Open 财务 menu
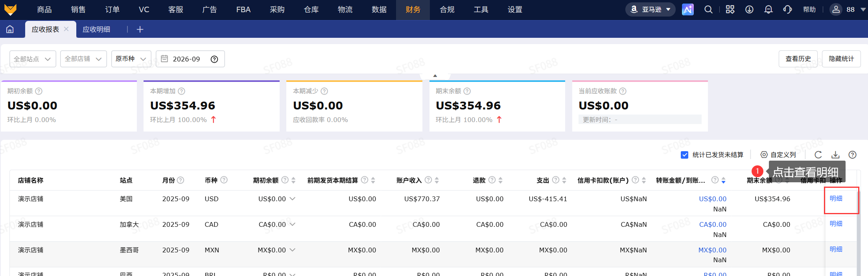868x276 pixels. (x=413, y=9)
